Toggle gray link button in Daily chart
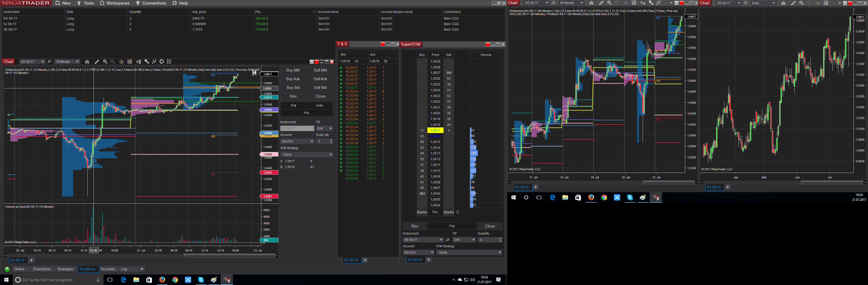Image resolution: width=868 pixels, height=285 pixels. (x=845, y=3)
